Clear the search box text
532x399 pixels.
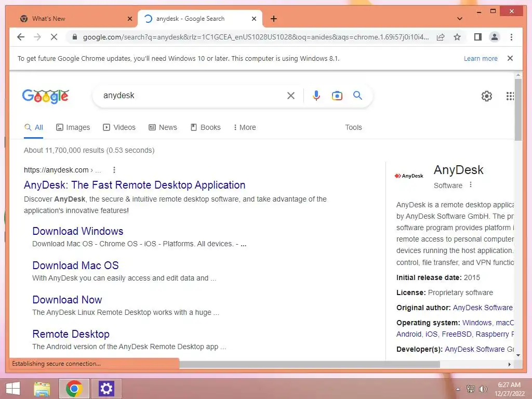[291, 96]
